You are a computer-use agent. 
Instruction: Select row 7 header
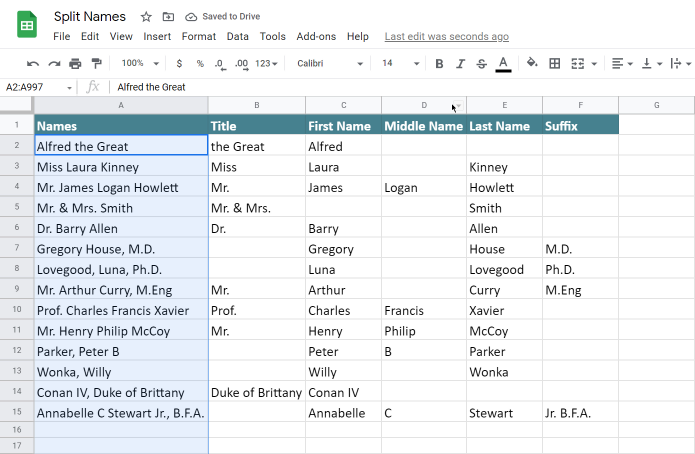17,247
